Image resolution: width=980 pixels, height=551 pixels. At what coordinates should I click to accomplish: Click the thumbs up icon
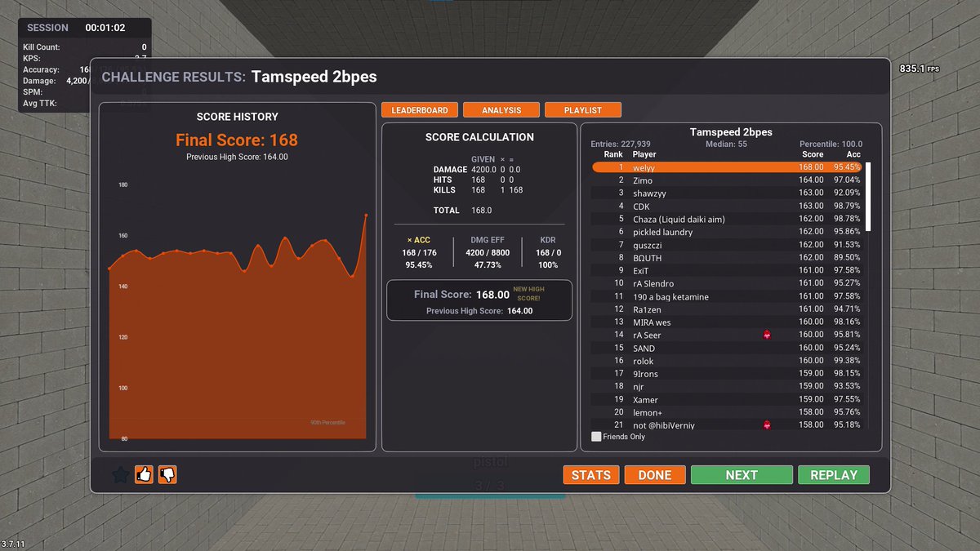[x=144, y=474]
